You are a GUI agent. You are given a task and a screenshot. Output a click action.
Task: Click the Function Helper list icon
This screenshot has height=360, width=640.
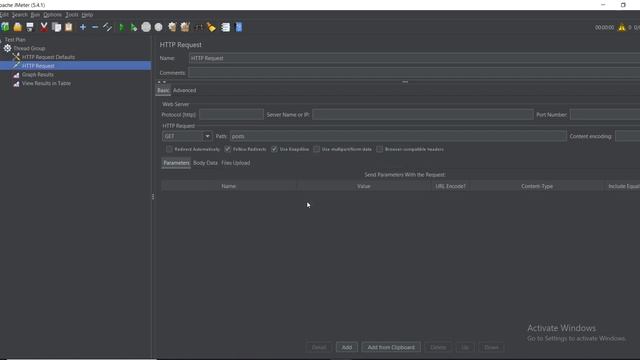(225, 27)
